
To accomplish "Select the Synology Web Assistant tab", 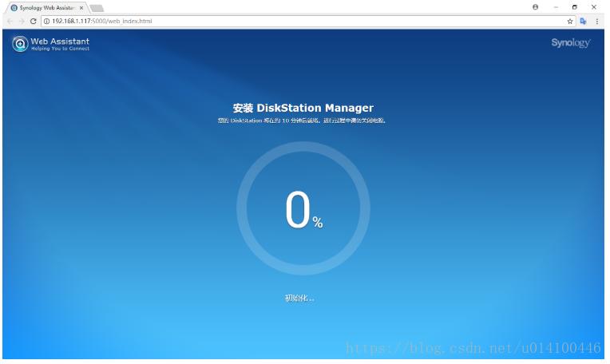I will point(46,8).
